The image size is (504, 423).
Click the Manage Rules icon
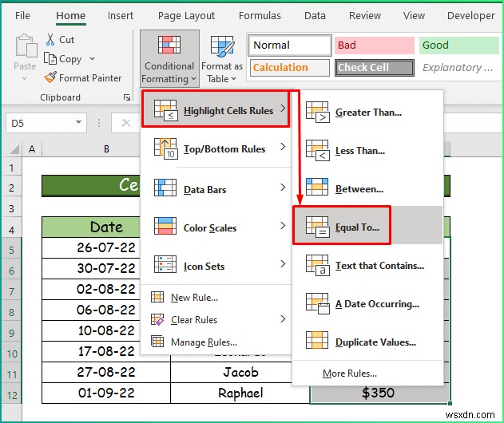[157, 342]
